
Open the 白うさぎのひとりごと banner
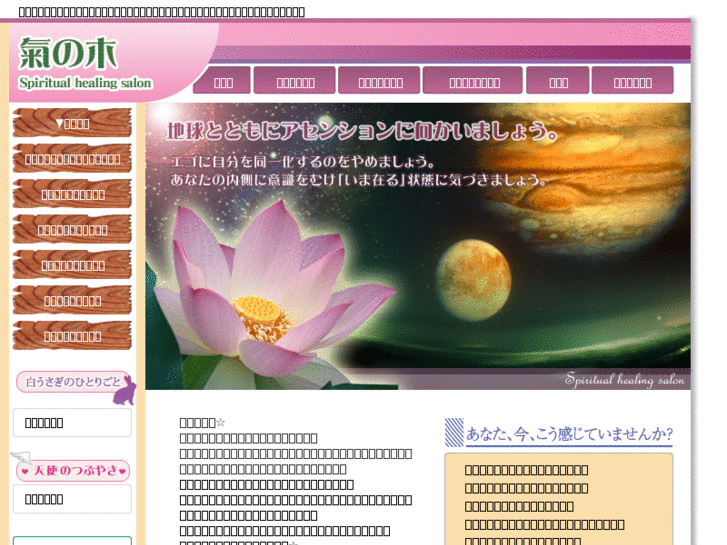click(75, 386)
